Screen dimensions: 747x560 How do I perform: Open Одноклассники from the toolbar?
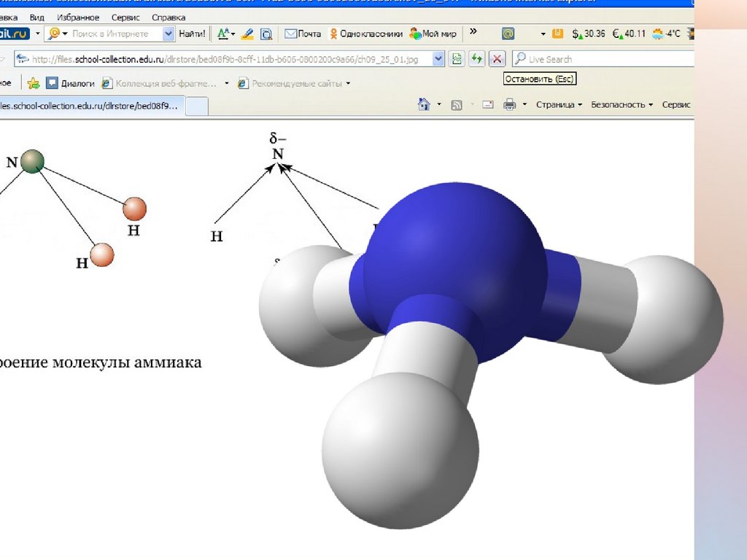[366, 34]
